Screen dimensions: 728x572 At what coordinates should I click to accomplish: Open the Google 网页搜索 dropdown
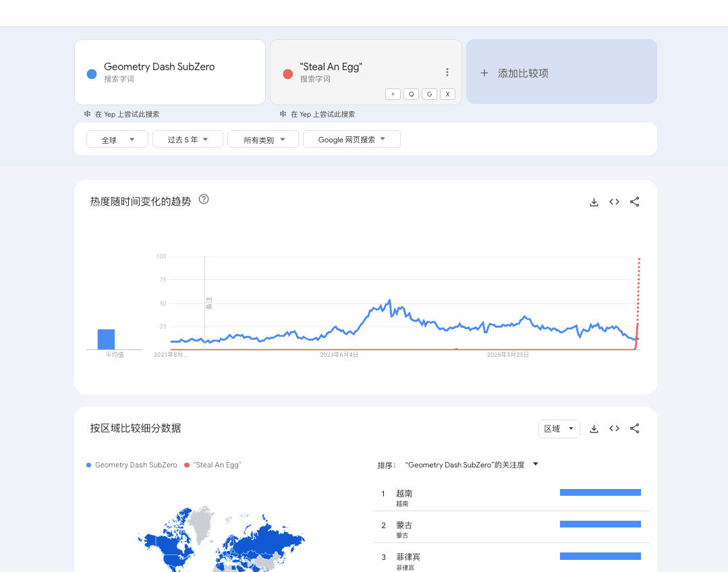pos(352,139)
